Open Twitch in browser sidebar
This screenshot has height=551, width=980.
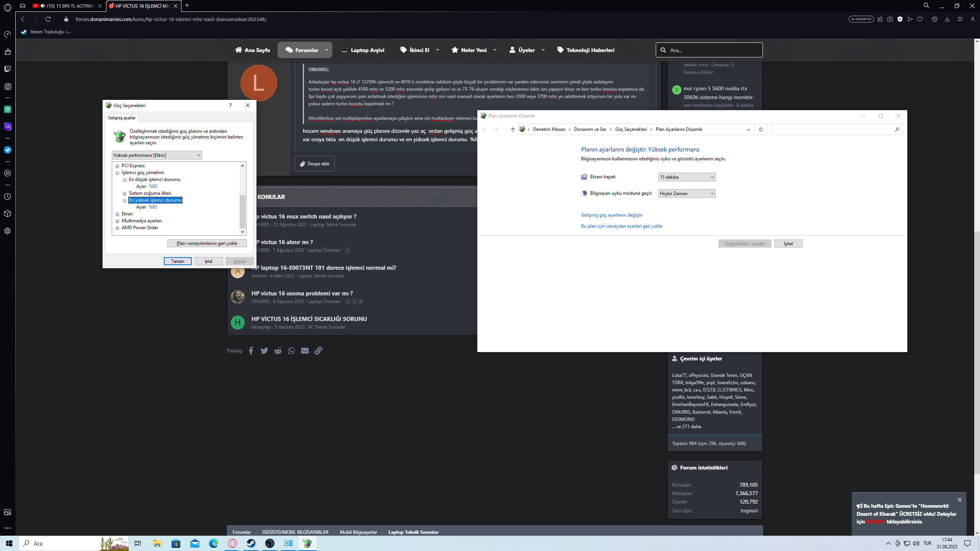click(x=8, y=69)
